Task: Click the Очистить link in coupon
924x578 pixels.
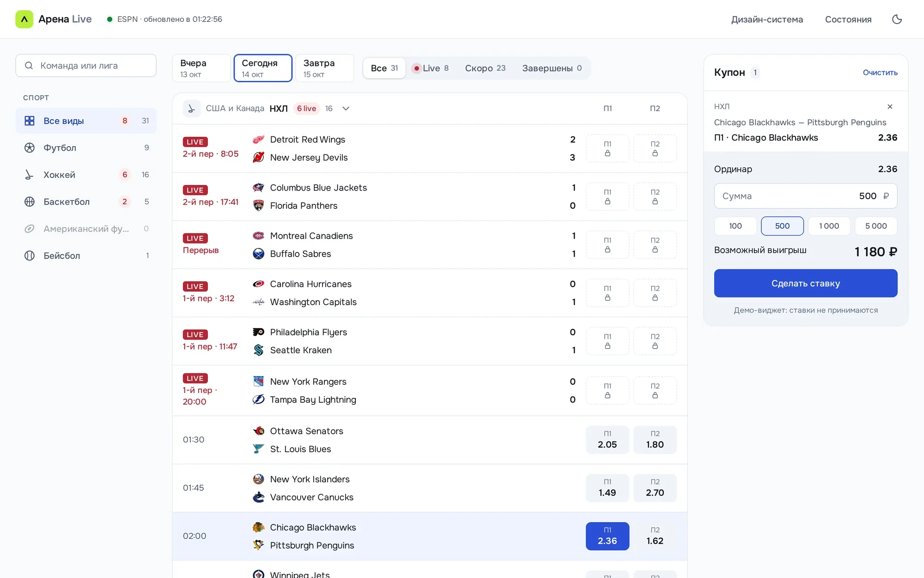Action: pyautogui.click(x=880, y=73)
